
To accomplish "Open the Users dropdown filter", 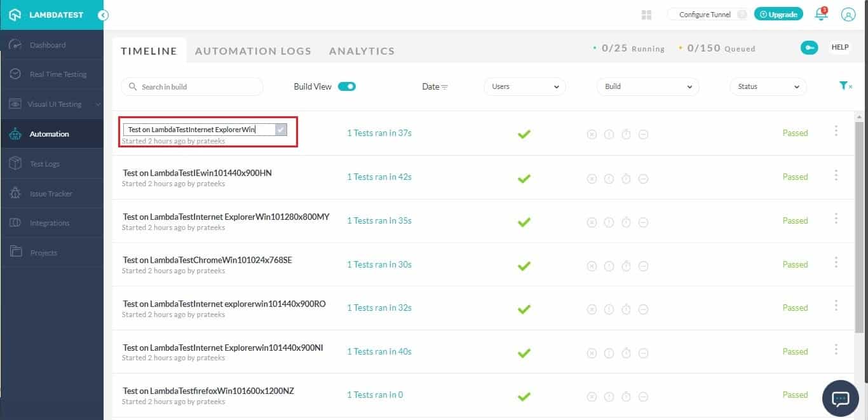I will coord(525,86).
